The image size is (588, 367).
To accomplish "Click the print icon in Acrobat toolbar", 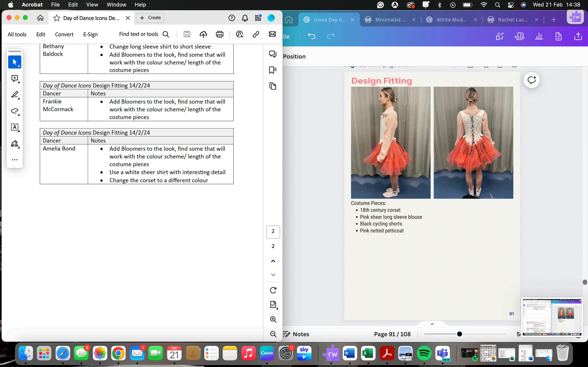I will 219,34.
